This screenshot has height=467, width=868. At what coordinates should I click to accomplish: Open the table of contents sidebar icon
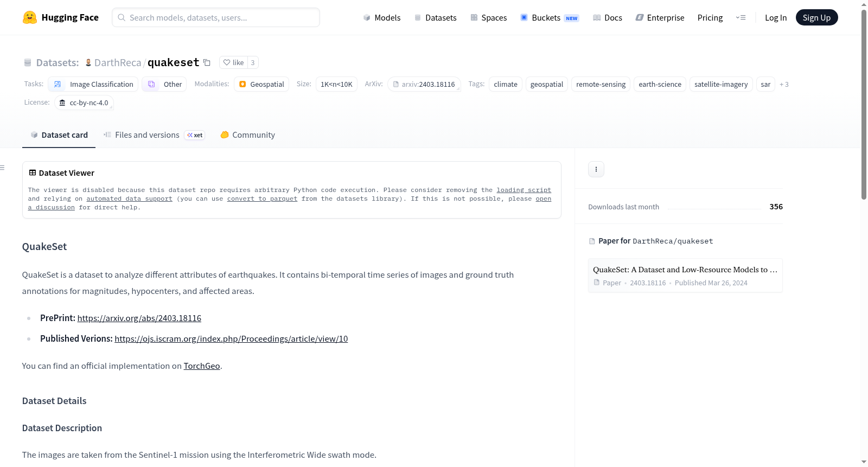click(x=3, y=168)
